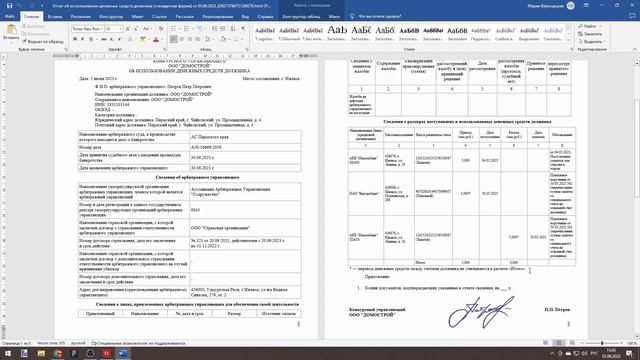
Task: Collapse the ribbon with the chevron arrow
Action: (635, 49)
